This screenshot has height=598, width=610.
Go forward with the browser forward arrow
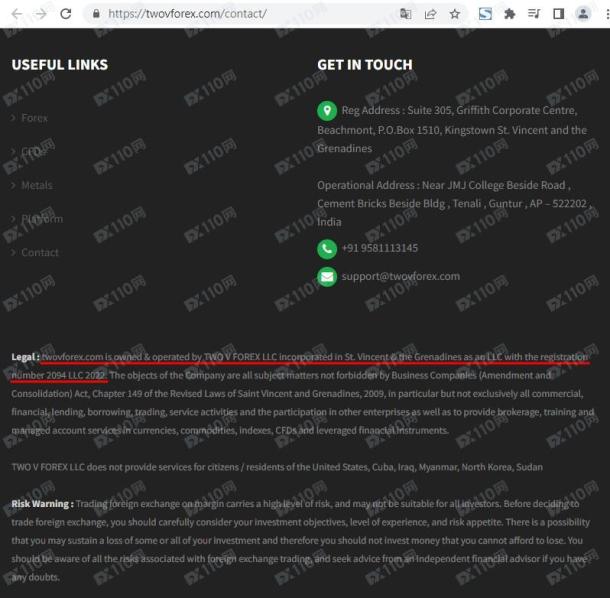tap(41, 14)
